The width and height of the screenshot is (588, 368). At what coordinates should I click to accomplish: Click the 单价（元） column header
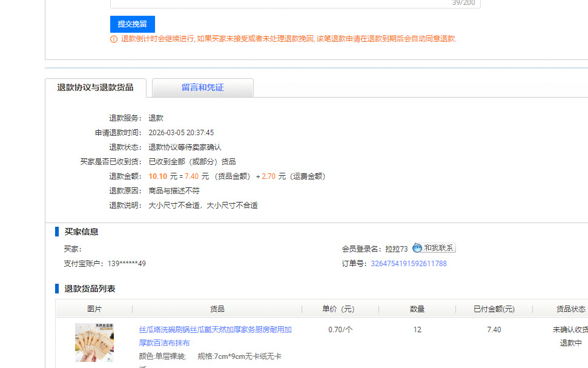click(x=339, y=309)
